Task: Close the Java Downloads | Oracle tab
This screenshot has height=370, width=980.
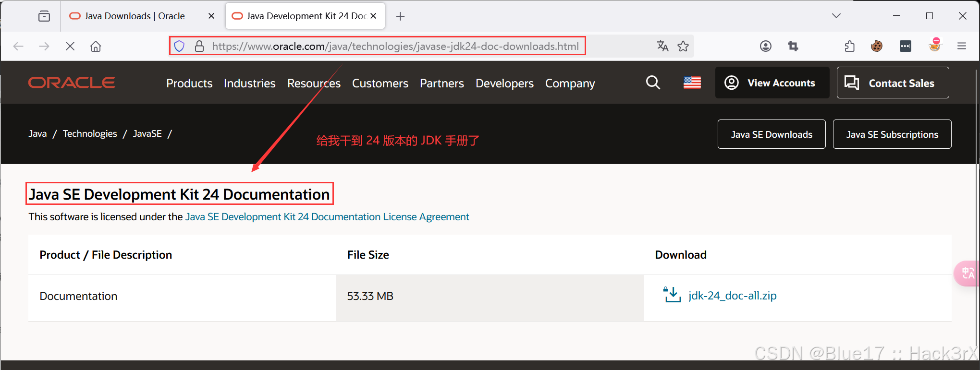Action: (x=211, y=16)
